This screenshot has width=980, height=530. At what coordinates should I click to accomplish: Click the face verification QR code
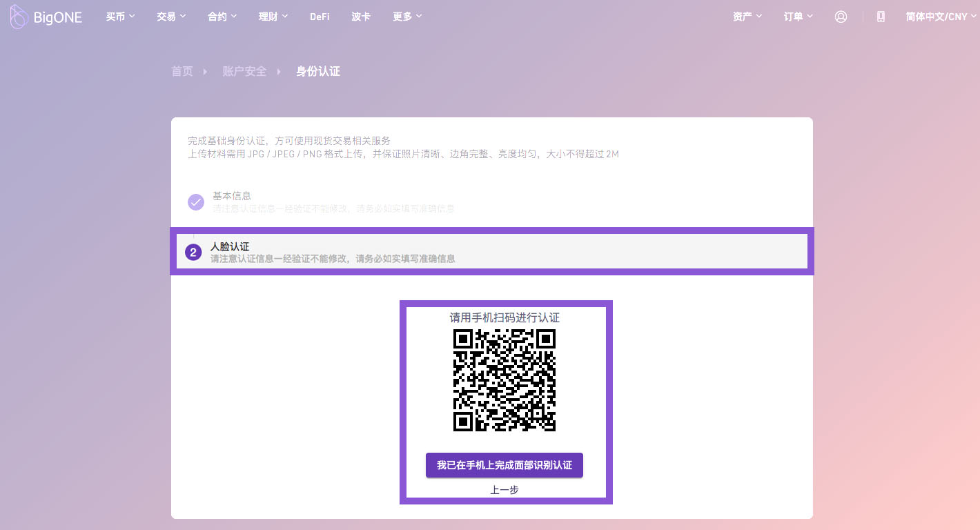pos(504,380)
